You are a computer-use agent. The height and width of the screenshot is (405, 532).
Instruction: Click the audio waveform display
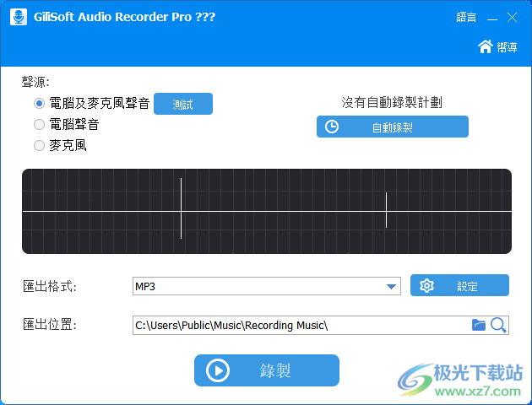[267, 211]
